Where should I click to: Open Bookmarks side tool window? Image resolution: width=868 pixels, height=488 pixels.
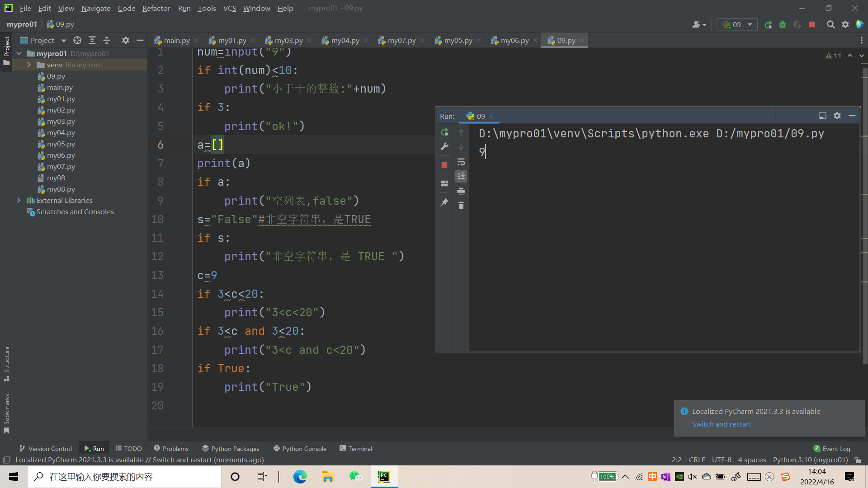coord(7,413)
